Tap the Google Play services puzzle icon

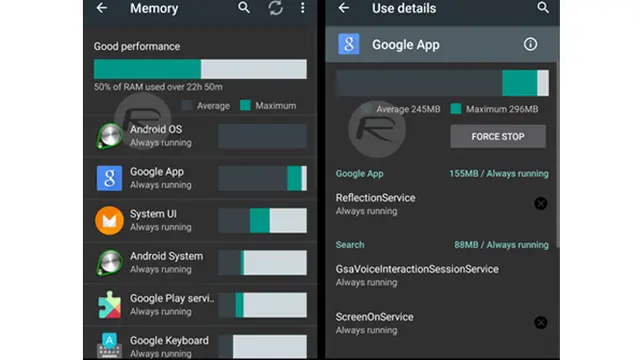[109, 305]
